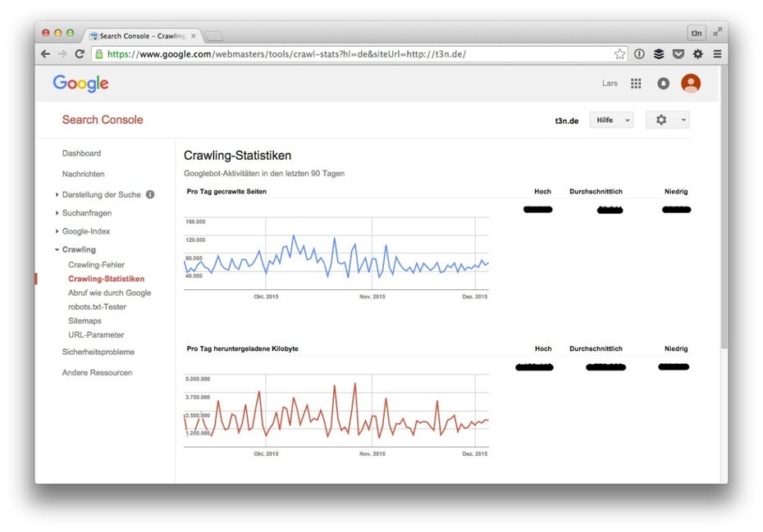Click the Lars account name
Viewport: 763px width, 532px height.
pos(610,84)
